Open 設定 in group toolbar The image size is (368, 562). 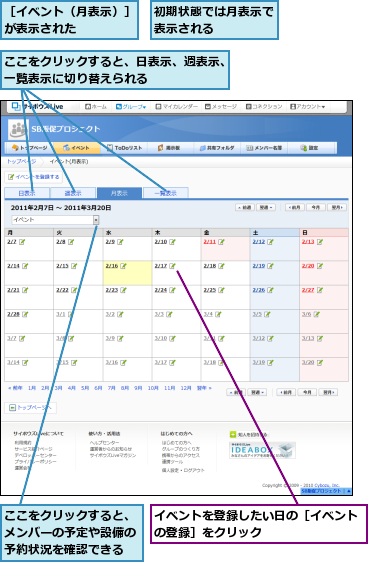point(309,148)
